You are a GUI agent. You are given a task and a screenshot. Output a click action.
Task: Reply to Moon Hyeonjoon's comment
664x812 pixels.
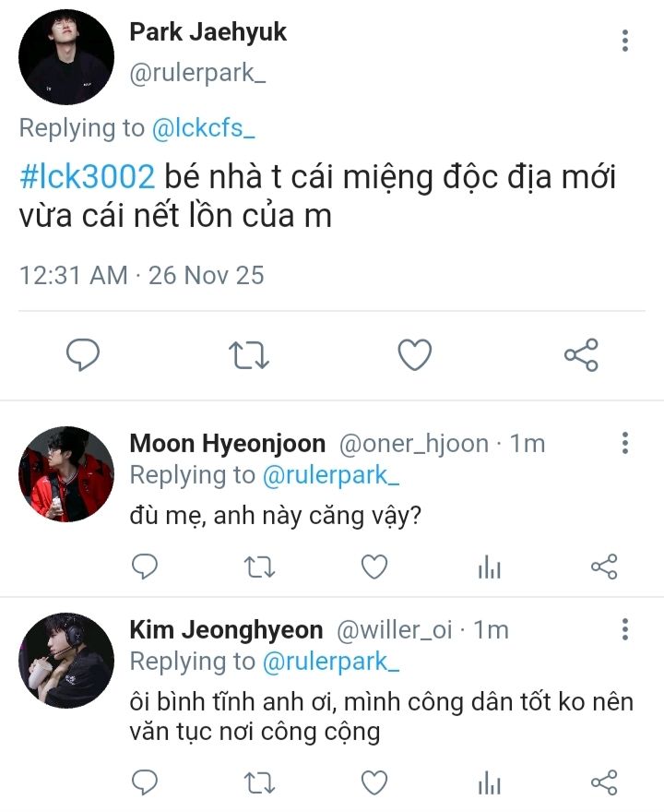coord(145,567)
